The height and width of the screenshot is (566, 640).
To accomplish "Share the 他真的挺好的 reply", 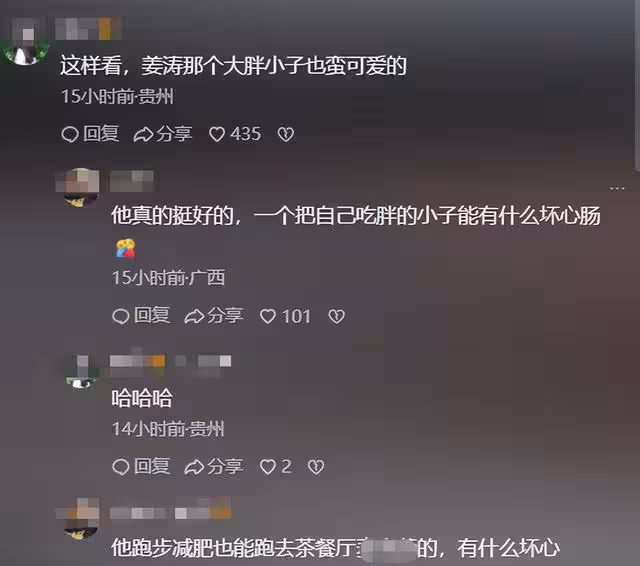I will 214,316.
